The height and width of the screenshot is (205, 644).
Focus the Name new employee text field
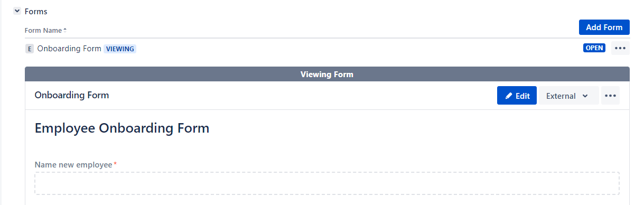[327, 183]
